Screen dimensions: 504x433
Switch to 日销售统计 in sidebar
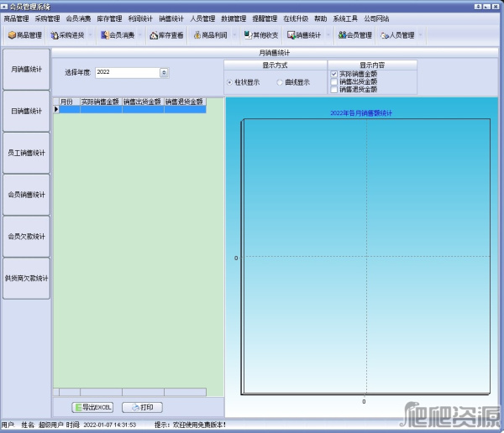[26, 111]
